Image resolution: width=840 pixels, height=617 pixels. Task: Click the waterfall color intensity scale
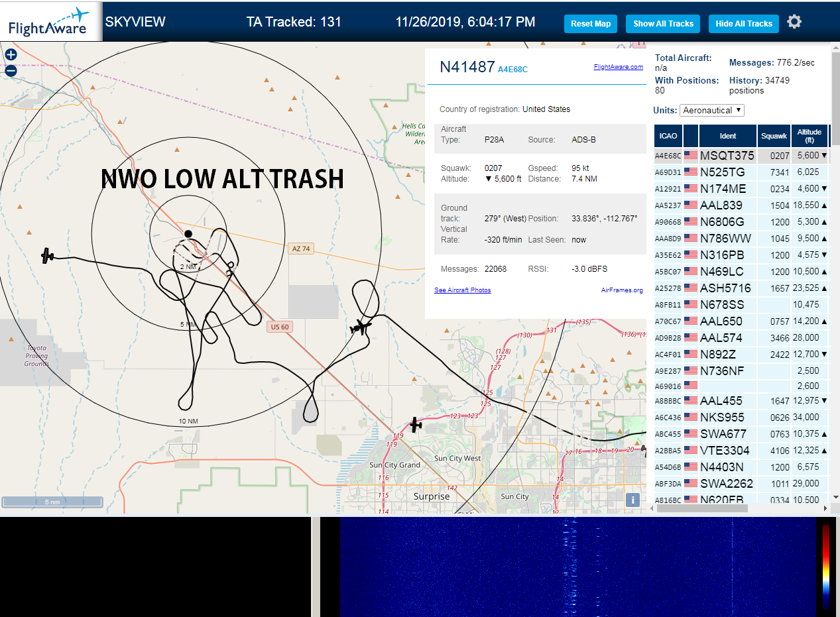click(826, 567)
